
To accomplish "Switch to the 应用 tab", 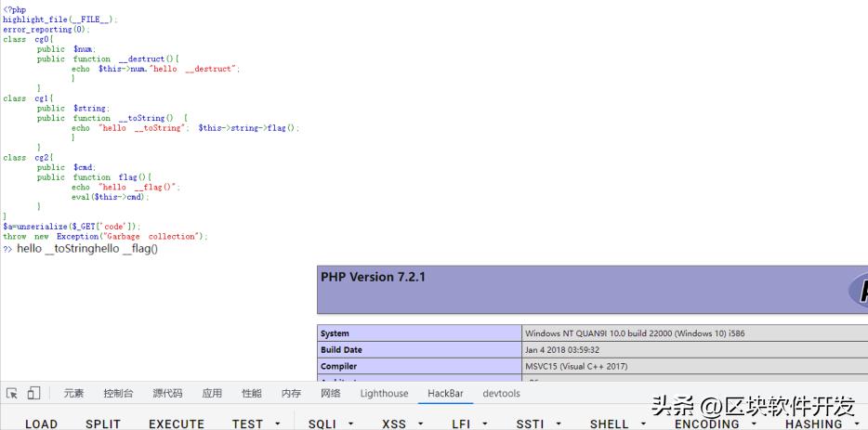I will pyautogui.click(x=212, y=394).
